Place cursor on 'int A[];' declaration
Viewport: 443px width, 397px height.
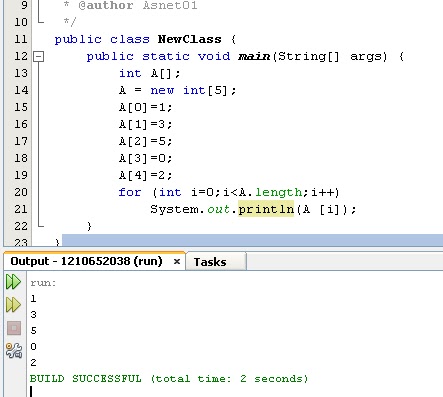pos(149,73)
